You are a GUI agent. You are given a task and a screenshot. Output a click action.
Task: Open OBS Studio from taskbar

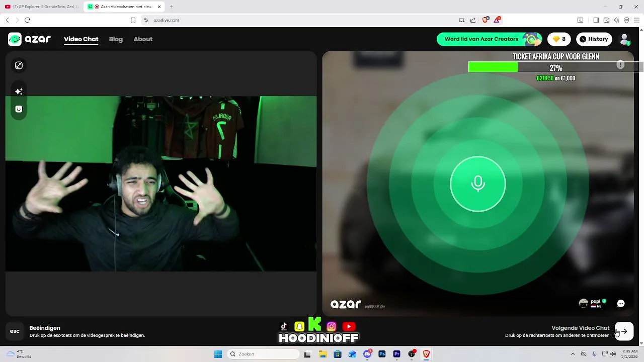(x=412, y=354)
